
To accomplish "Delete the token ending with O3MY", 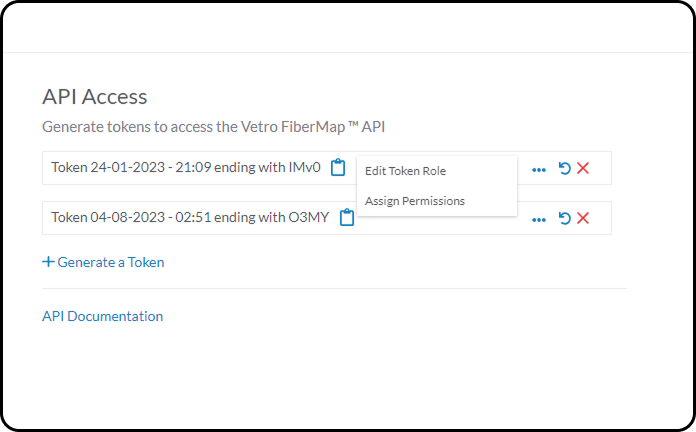I will point(583,218).
